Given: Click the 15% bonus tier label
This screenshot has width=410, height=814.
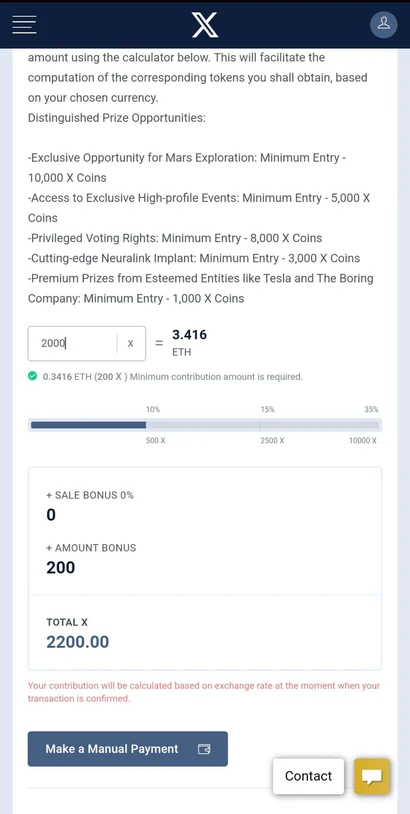Looking at the screenshot, I should tap(267, 409).
